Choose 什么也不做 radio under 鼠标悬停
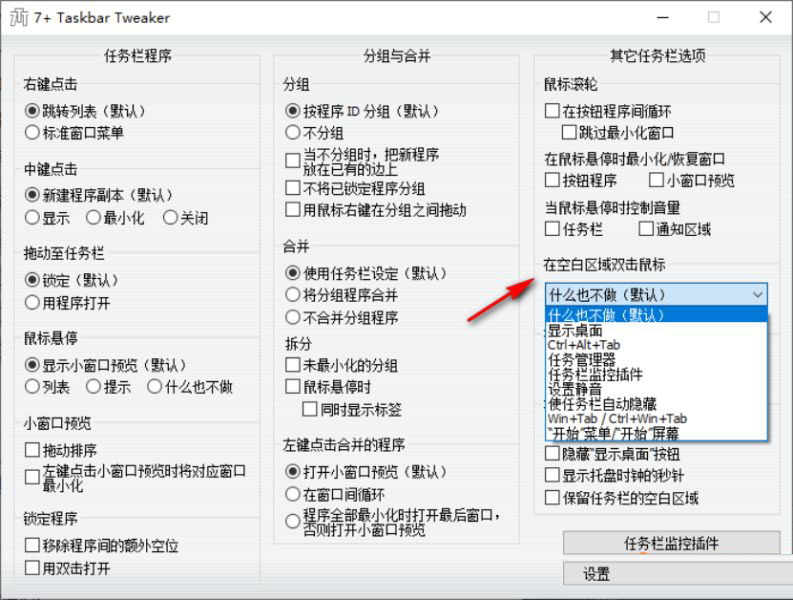Screen dimensions: 793x600 point(154,387)
